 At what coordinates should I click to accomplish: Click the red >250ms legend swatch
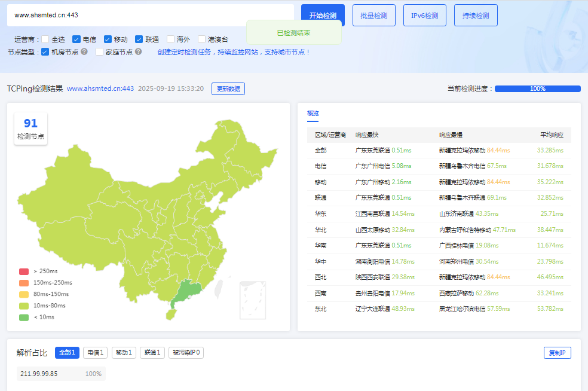point(24,271)
